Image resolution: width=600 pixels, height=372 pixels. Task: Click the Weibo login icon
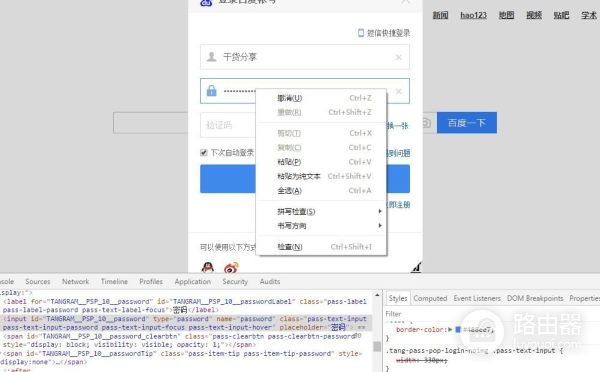click(x=231, y=267)
